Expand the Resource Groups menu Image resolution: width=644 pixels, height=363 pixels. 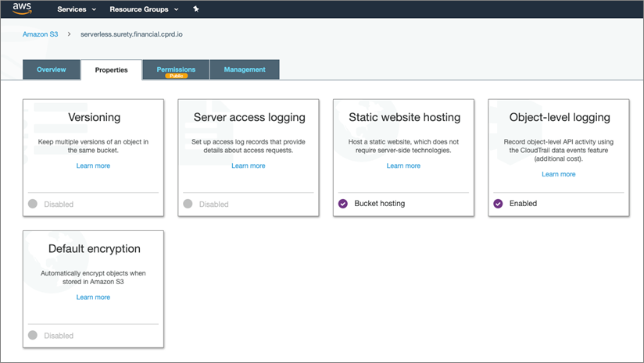144,9
